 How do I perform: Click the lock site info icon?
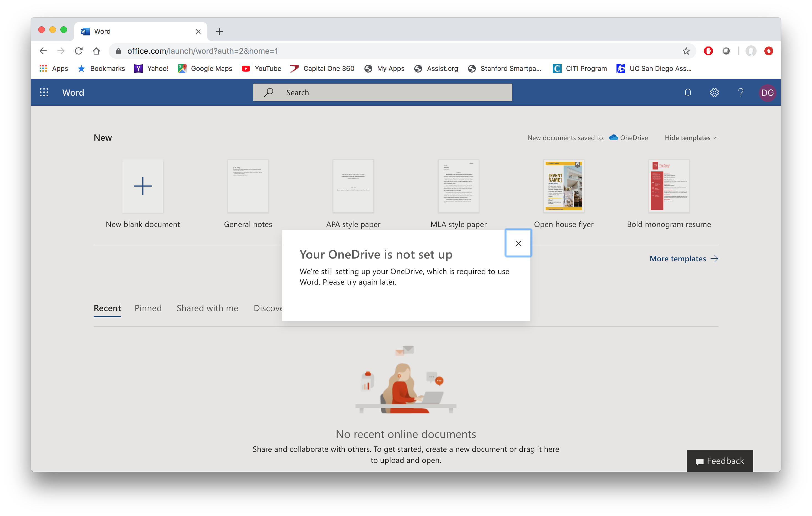pos(118,51)
